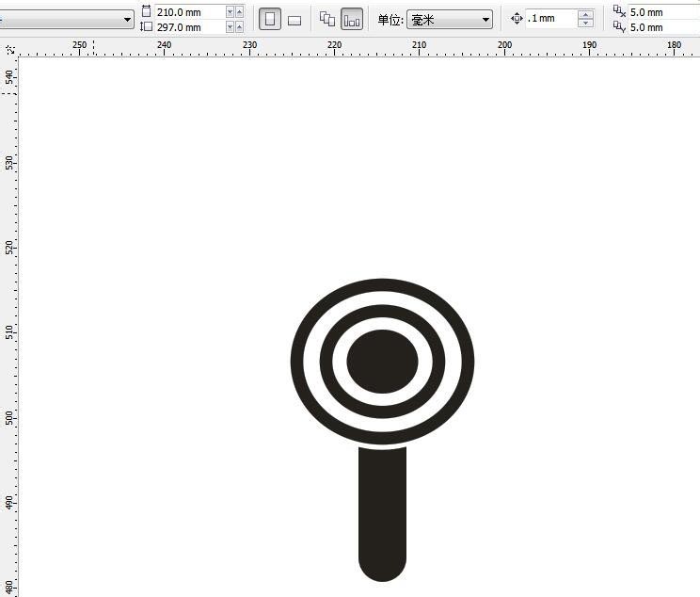
Task: Click the page width field 210.0 mm
Action: click(189, 12)
